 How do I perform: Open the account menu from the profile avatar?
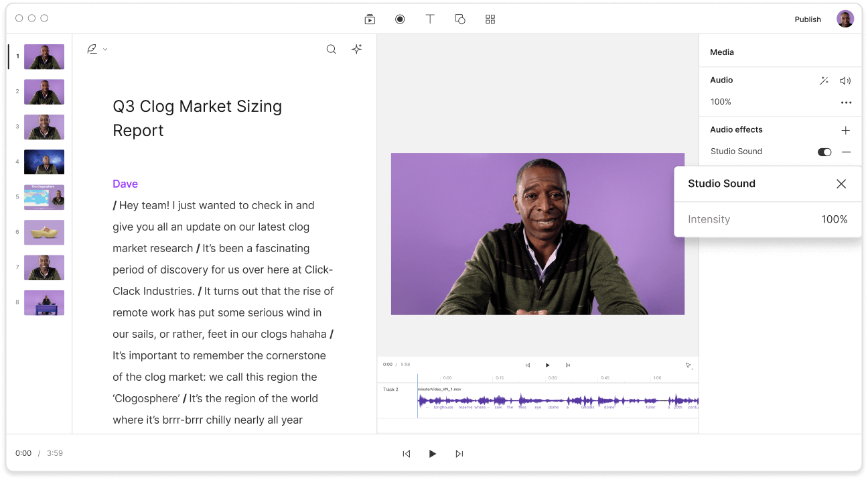[x=845, y=18]
